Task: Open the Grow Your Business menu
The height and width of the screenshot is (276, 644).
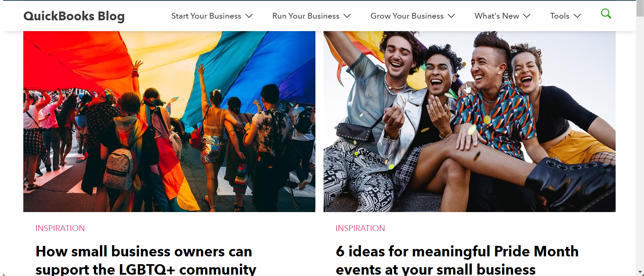Action: click(407, 16)
